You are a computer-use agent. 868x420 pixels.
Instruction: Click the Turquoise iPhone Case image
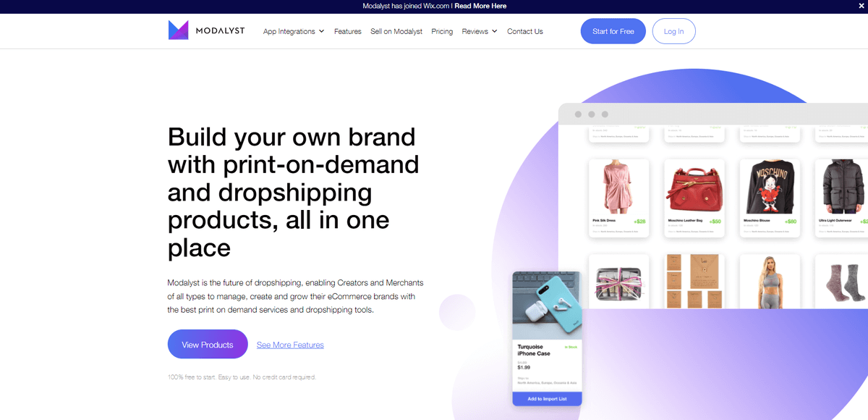pos(547,305)
